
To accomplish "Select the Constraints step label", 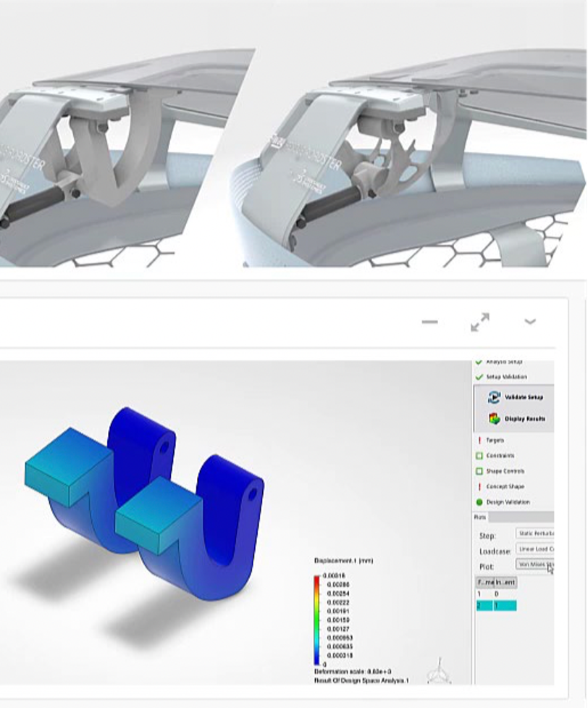I will [x=500, y=456].
